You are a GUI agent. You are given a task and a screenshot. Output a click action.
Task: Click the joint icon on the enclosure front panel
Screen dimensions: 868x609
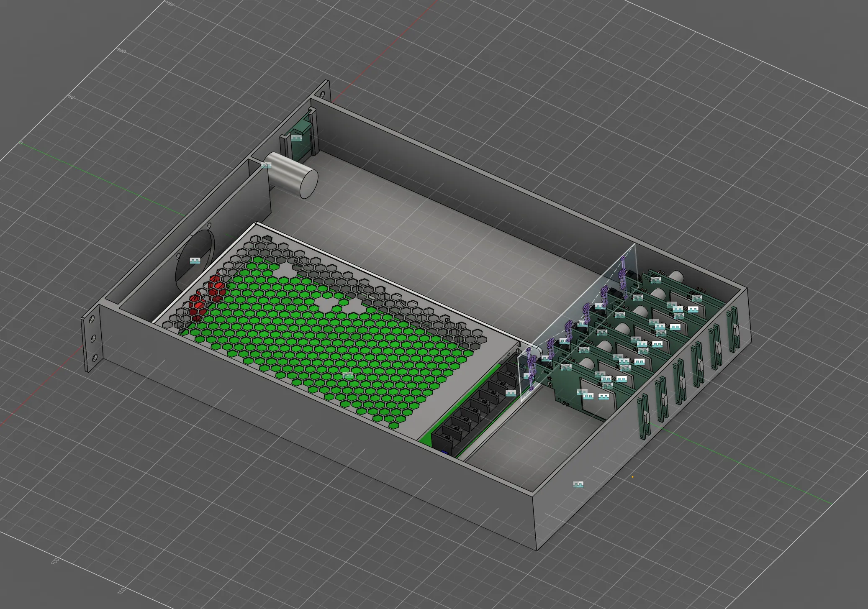tap(578, 484)
